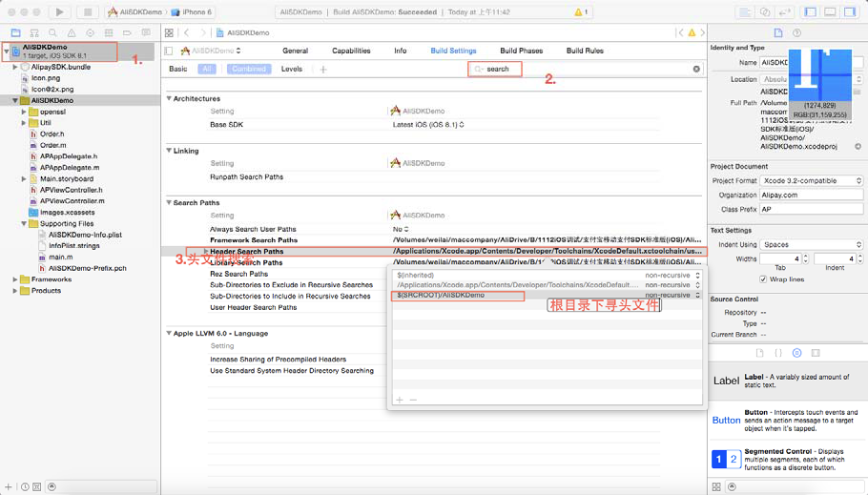Open the breakpoint navigator
The image size is (868, 495).
pos(127,32)
